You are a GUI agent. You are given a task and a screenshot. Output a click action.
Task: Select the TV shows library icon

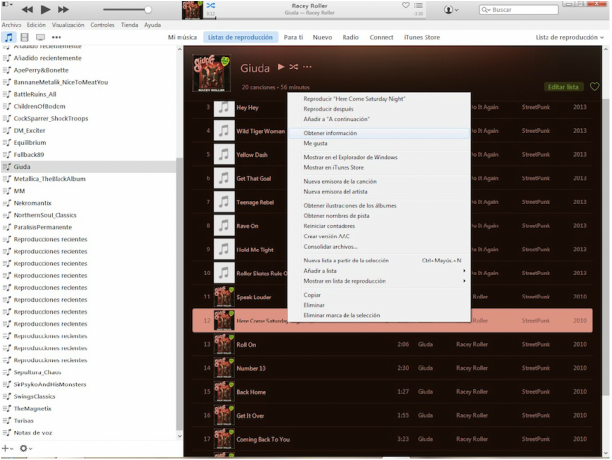coord(40,37)
